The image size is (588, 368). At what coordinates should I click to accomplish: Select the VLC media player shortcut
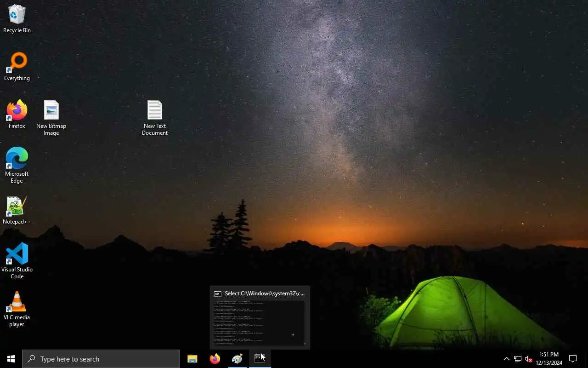point(17,309)
